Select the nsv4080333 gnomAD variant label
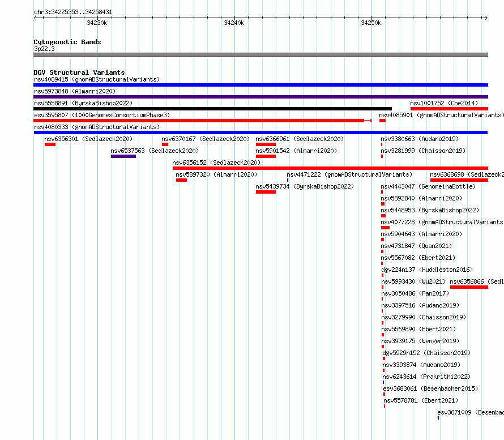The image size is (504, 440). 97,127
